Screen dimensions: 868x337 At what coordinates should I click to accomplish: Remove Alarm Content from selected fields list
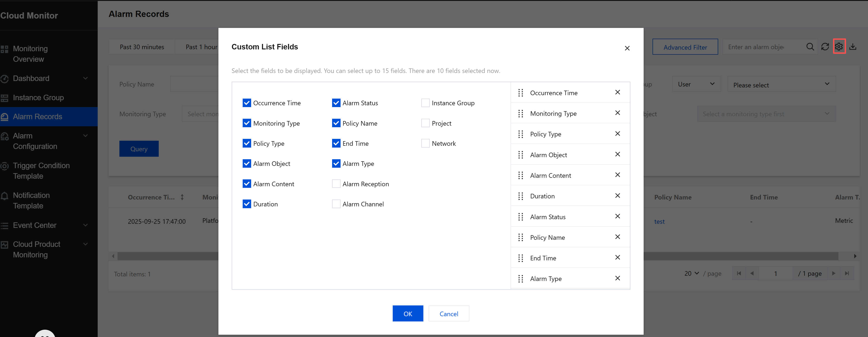click(618, 175)
